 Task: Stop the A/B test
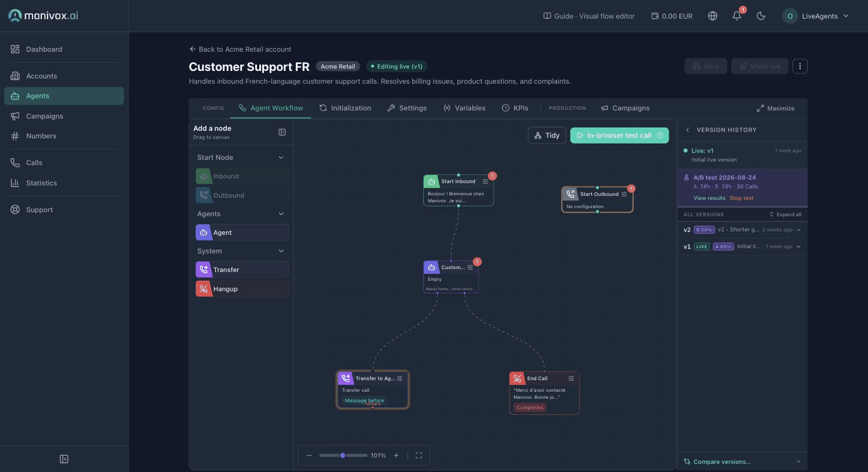pyautogui.click(x=741, y=198)
